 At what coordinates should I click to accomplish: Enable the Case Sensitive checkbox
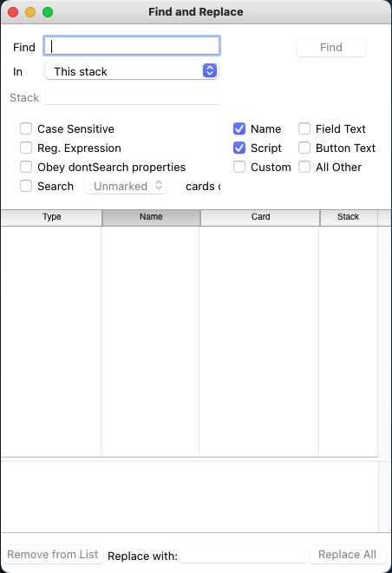(26, 128)
